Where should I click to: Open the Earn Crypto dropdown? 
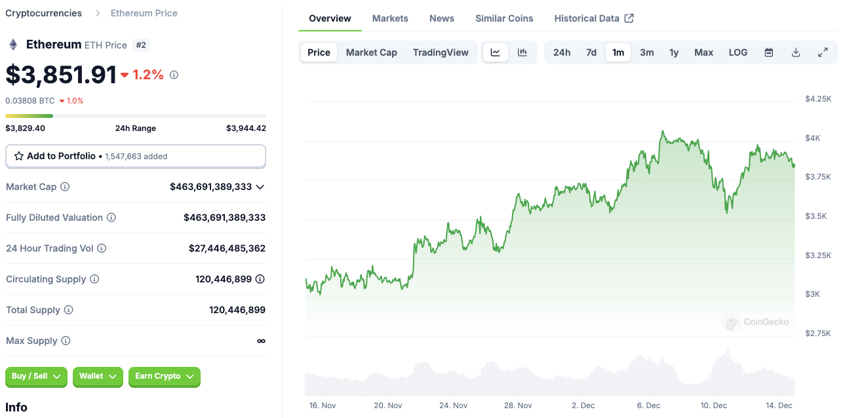pyautogui.click(x=165, y=377)
